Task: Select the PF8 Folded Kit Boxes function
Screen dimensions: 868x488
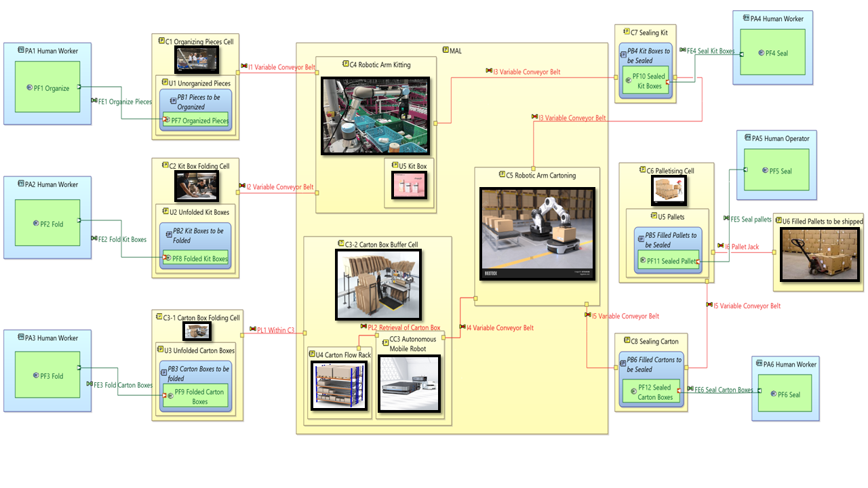Action: pyautogui.click(x=195, y=258)
